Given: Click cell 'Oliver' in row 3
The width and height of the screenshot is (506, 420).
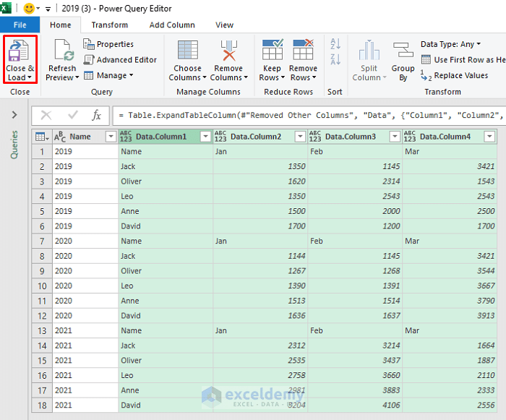Looking at the screenshot, I should tap(166, 181).
